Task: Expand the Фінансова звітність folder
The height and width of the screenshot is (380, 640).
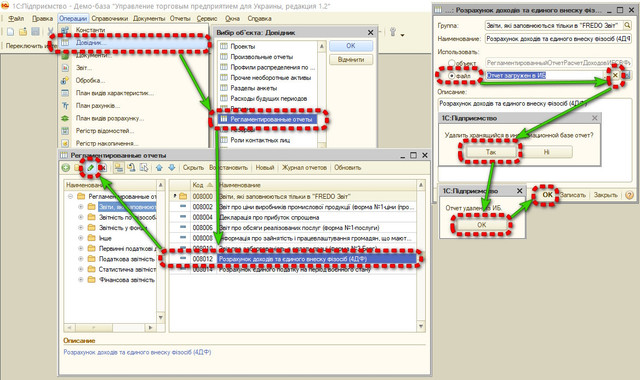Action: tap(80, 280)
